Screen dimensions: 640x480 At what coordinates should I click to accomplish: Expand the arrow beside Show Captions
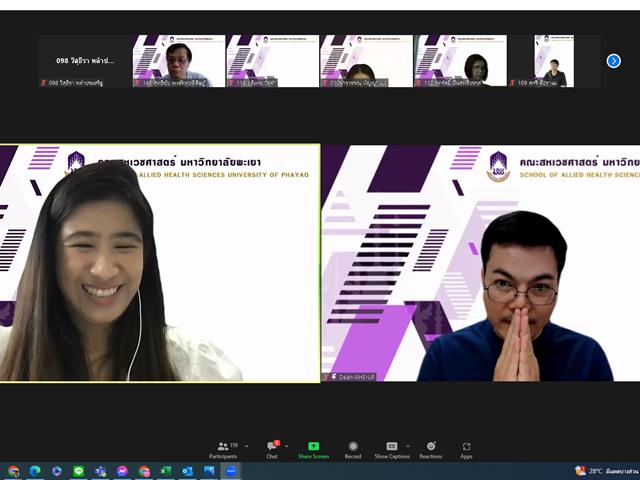click(408, 447)
